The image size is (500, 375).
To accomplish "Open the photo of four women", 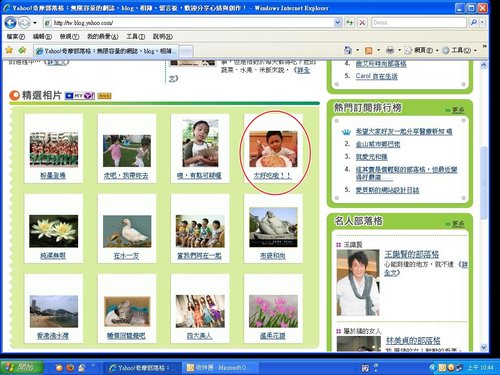I will click(200, 311).
